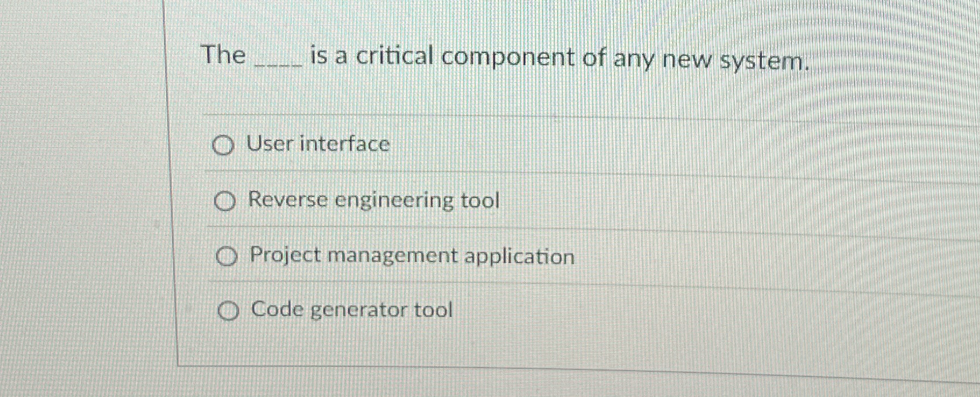The width and height of the screenshot is (980, 397).
Task: Click the fourth answer option row
Action: click(400, 311)
